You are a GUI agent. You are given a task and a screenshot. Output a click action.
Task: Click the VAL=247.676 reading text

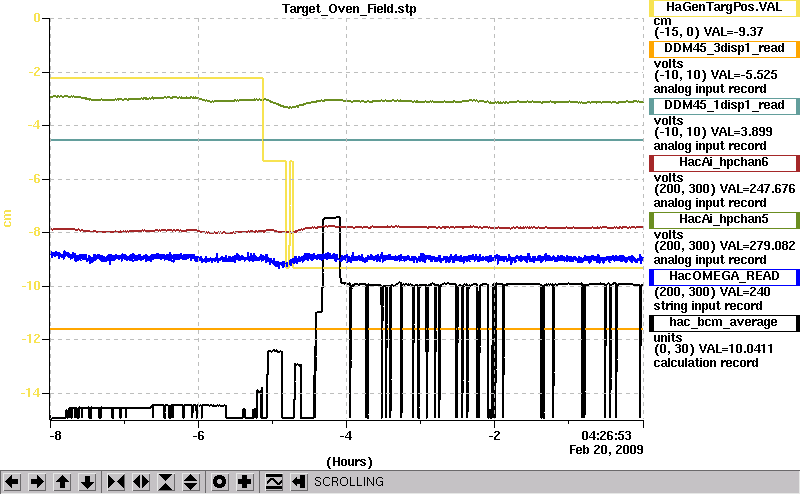(x=757, y=189)
